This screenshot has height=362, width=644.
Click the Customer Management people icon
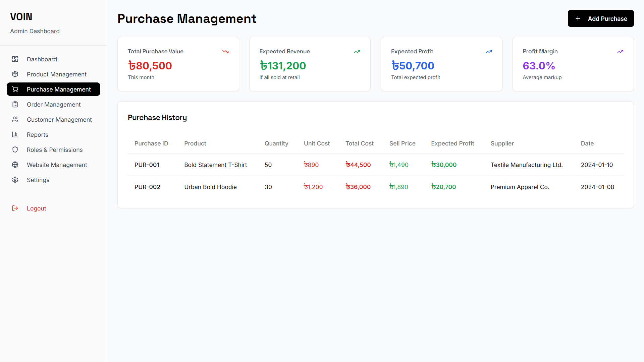pyautogui.click(x=15, y=119)
